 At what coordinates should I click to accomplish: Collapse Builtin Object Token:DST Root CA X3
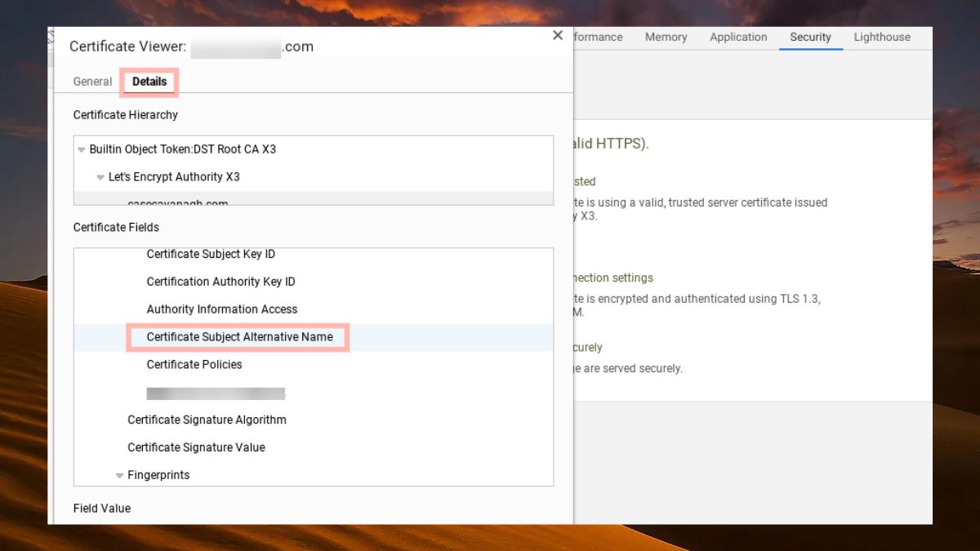pyautogui.click(x=82, y=149)
